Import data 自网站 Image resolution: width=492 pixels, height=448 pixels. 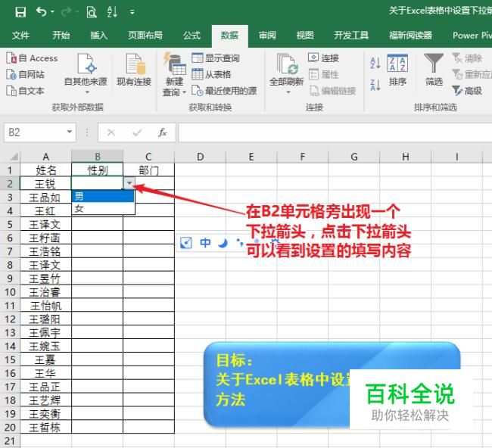25,74
